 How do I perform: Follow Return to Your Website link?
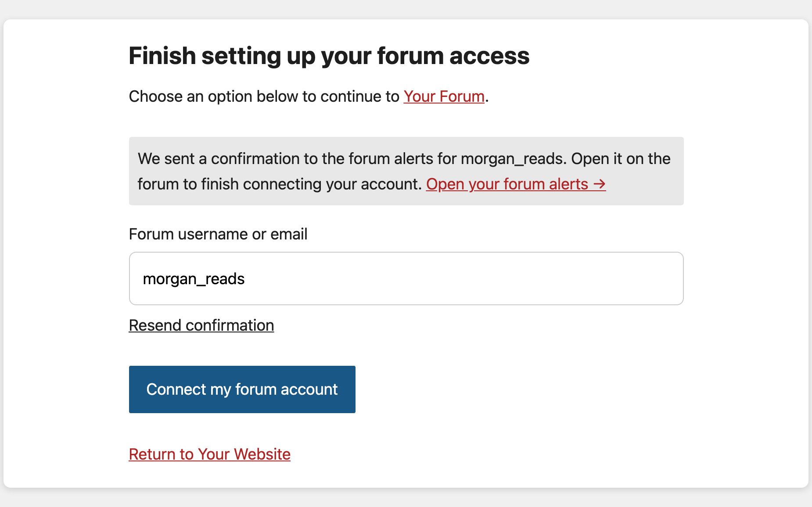tap(209, 454)
